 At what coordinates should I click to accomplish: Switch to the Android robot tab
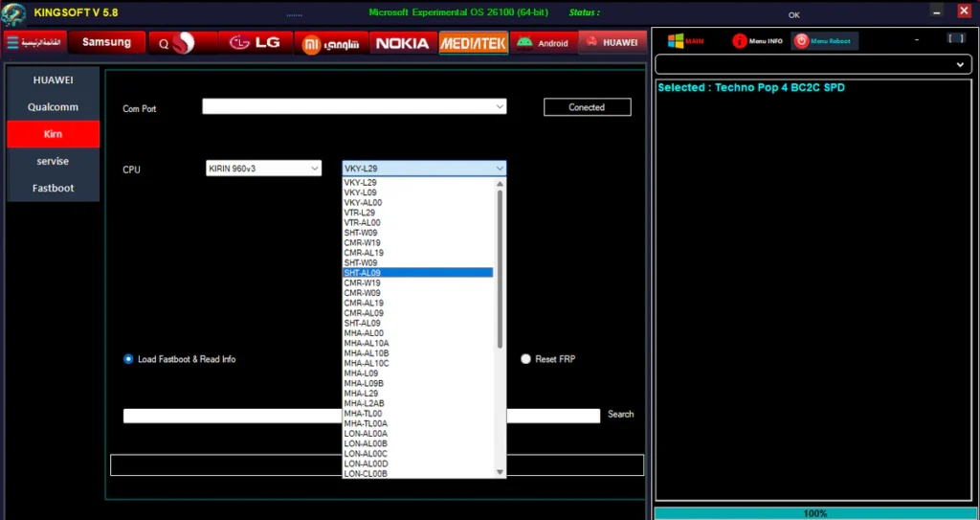(544, 42)
